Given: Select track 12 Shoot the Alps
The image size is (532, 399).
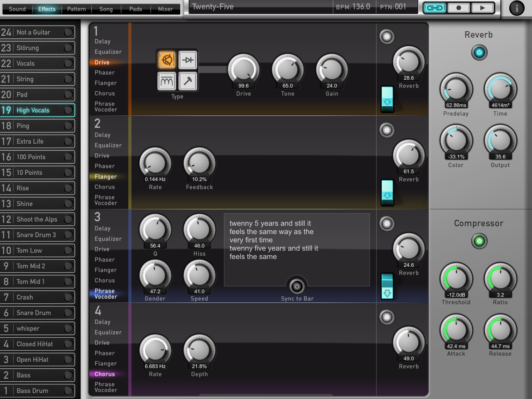Looking at the screenshot, I should click(37, 219).
